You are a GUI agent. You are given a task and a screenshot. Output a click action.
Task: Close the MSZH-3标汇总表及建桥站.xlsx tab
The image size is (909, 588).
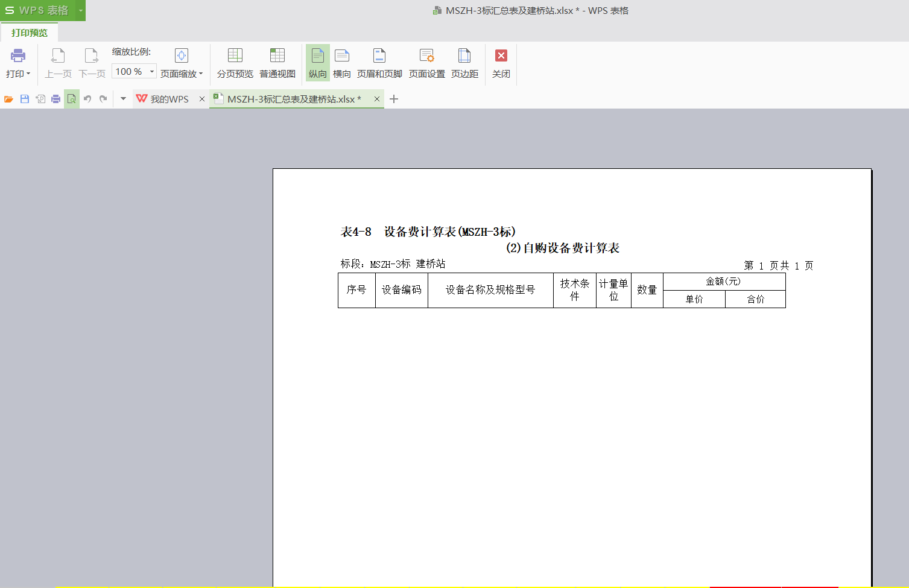coord(377,99)
